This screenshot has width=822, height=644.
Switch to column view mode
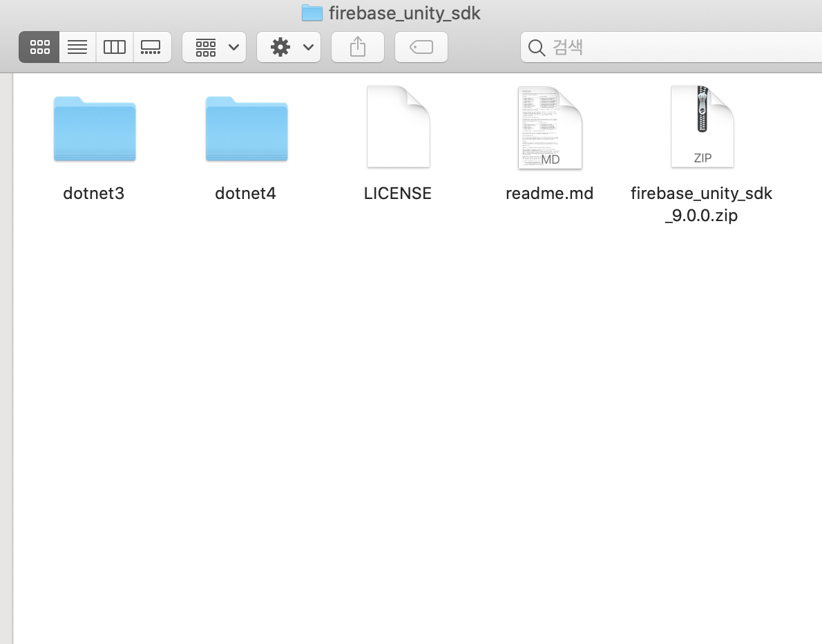pyautogui.click(x=115, y=47)
